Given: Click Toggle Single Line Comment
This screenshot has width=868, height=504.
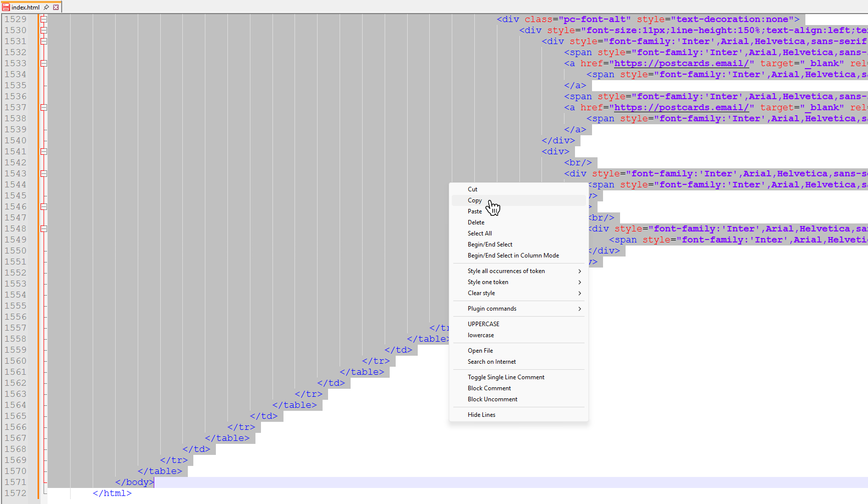Looking at the screenshot, I should click(519, 377).
